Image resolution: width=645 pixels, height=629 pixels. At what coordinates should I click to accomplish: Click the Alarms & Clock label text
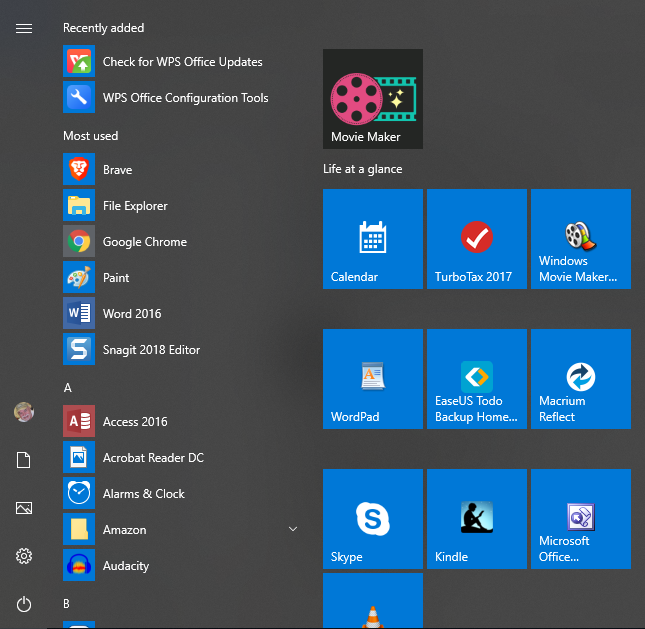pyautogui.click(x=144, y=494)
